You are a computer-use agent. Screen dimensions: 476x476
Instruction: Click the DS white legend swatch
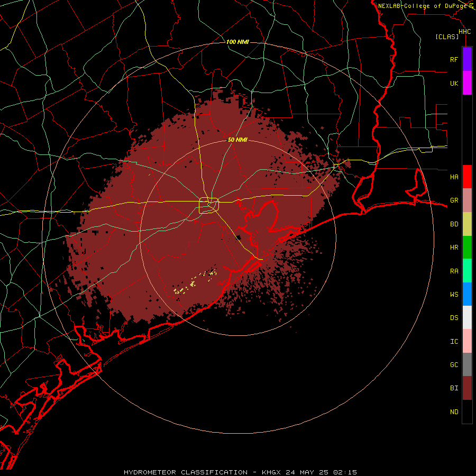point(467,317)
